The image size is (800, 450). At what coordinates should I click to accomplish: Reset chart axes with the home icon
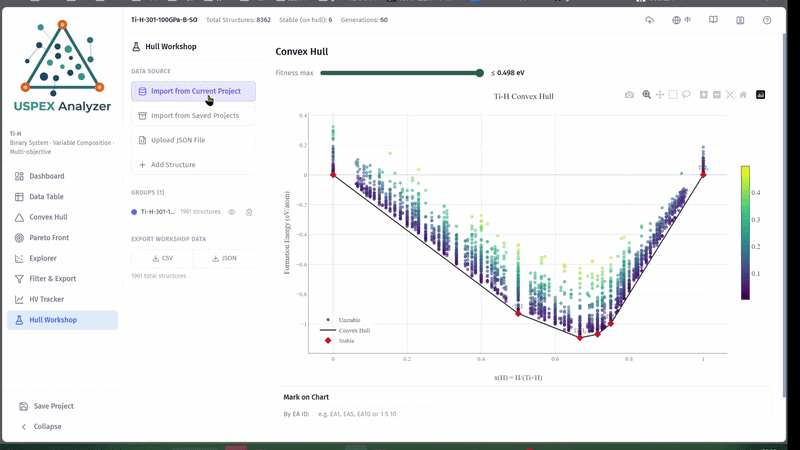[743, 95]
